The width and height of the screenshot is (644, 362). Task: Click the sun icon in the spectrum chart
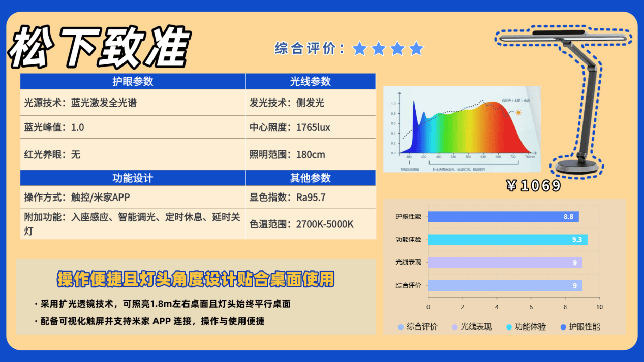click(518, 112)
